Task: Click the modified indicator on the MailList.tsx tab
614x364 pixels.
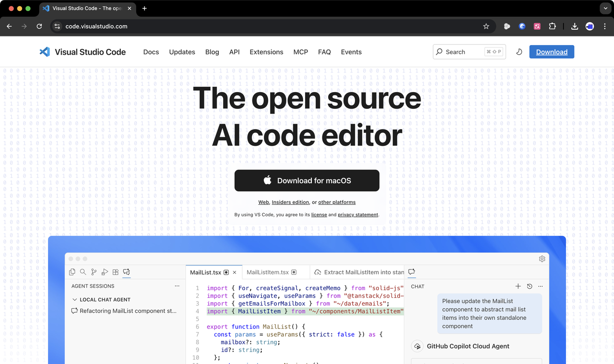Action: (226, 272)
